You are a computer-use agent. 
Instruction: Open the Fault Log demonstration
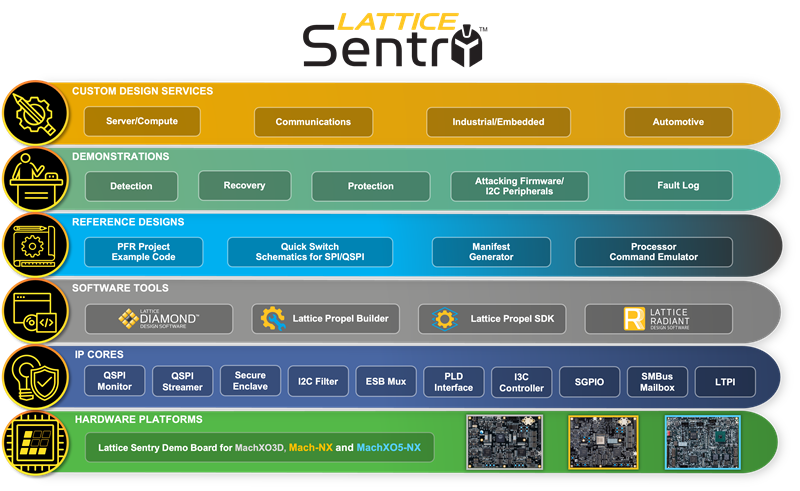[678, 186]
